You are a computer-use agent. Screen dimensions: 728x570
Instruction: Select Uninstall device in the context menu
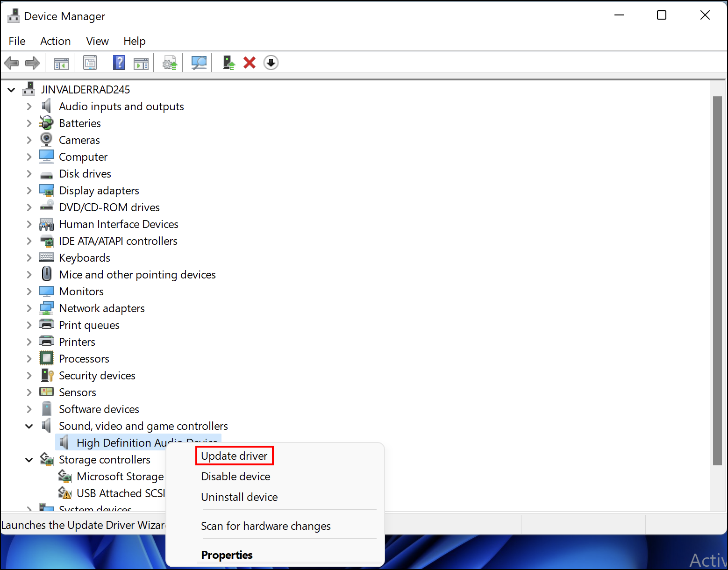tap(239, 497)
